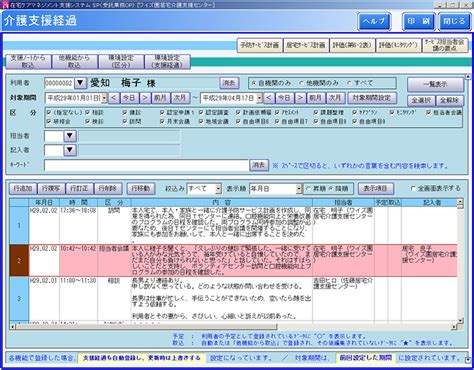The image size is (474, 370).
Task: Toggle the 相談 category checkbox
Action: pyautogui.click(x=88, y=113)
